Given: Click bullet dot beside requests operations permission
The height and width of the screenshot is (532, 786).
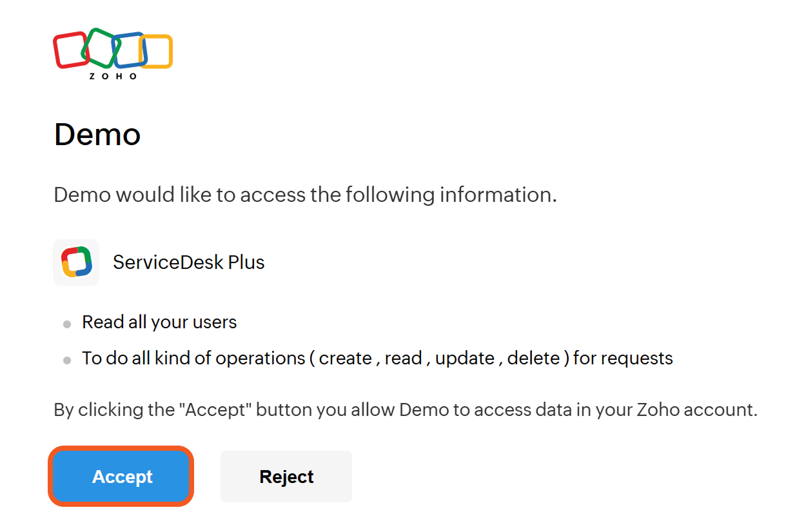Looking at the screenshot, I should 67,361.
